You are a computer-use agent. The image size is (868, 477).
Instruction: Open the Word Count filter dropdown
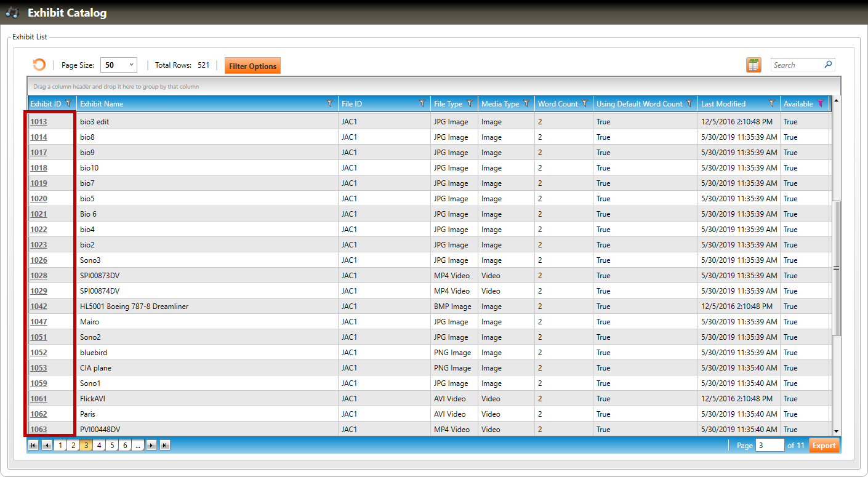(585, 104)
